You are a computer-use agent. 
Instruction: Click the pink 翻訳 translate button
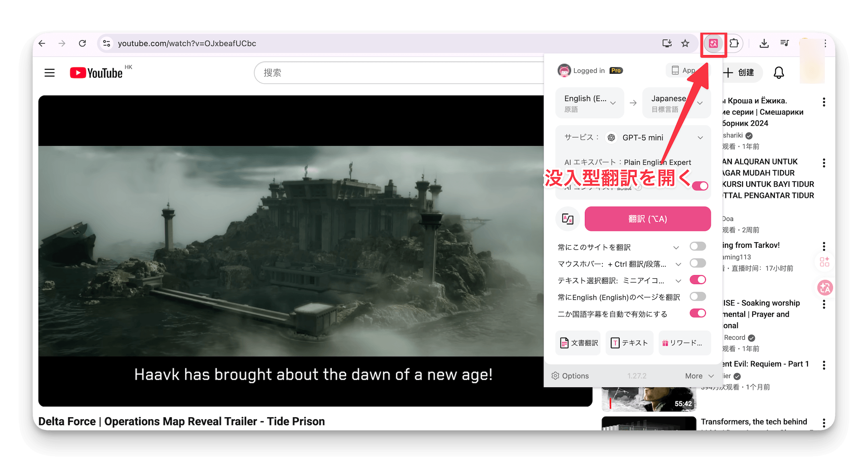[648, 219]
